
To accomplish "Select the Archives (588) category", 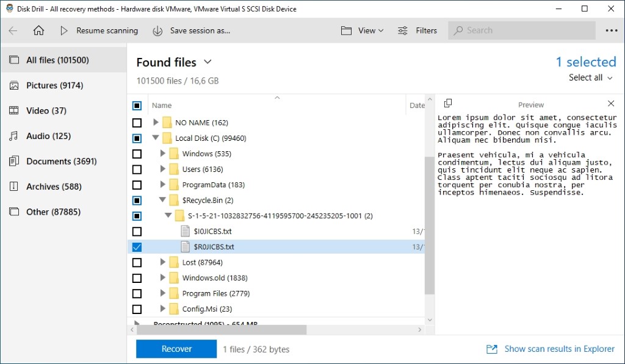I will (x=63, y=187).
